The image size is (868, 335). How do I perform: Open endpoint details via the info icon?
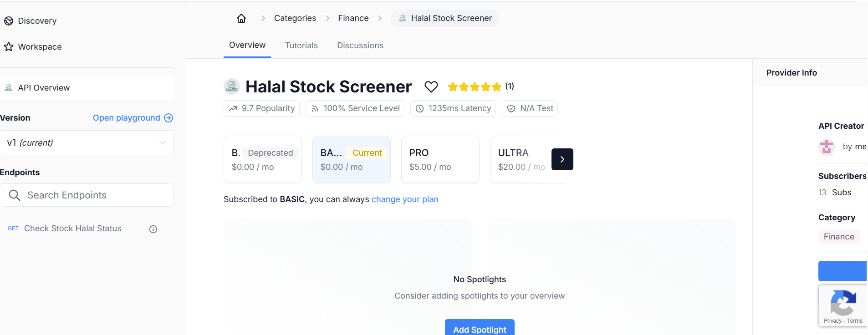[153, 229]
